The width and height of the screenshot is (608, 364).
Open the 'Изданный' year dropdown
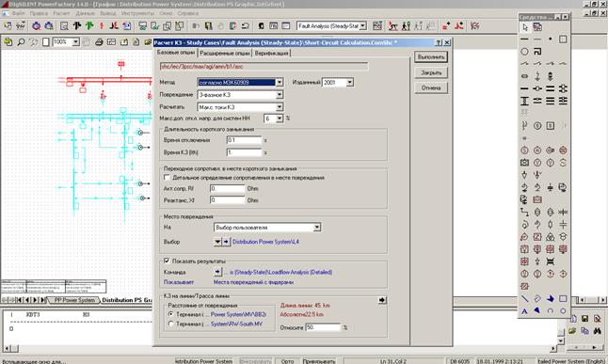[x=350, y=82]
